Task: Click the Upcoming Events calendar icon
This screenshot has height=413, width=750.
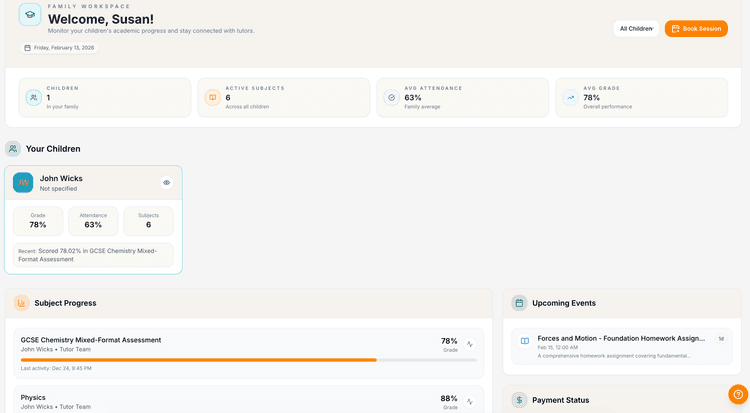Action: click(x=519, y=303)
